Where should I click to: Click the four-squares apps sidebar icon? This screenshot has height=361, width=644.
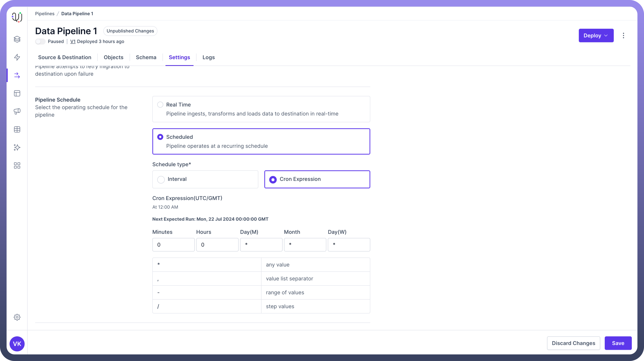(x=17, y=165)
